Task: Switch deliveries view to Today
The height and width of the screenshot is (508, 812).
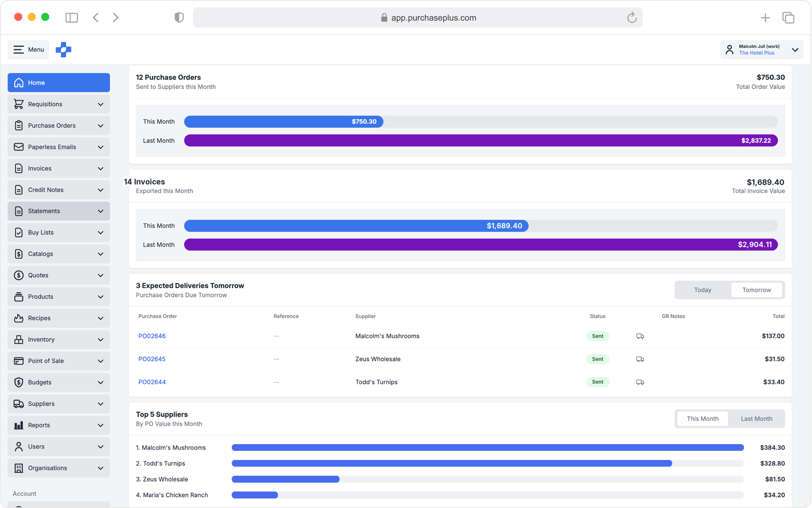Action: [x=703, y=290]
